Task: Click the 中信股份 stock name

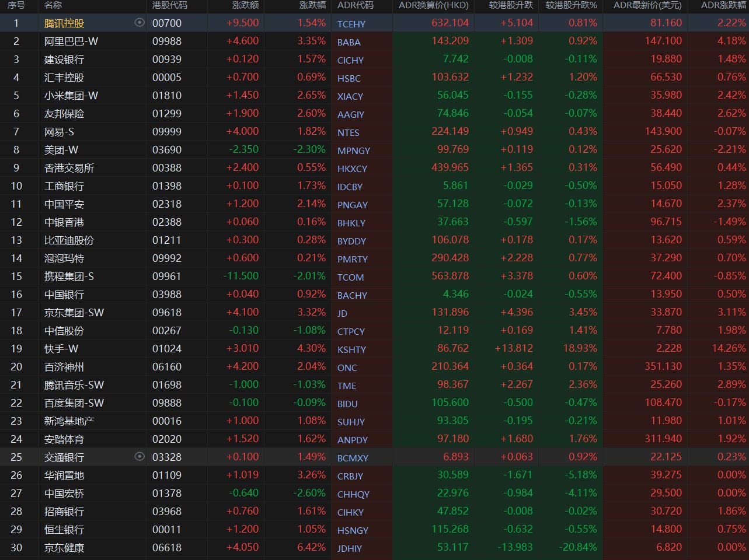Action: click(64, 331)
